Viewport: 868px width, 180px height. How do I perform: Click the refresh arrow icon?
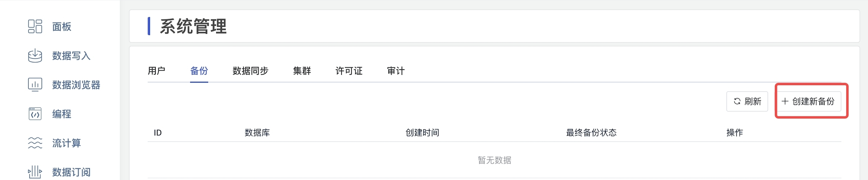tap(737, 101)
